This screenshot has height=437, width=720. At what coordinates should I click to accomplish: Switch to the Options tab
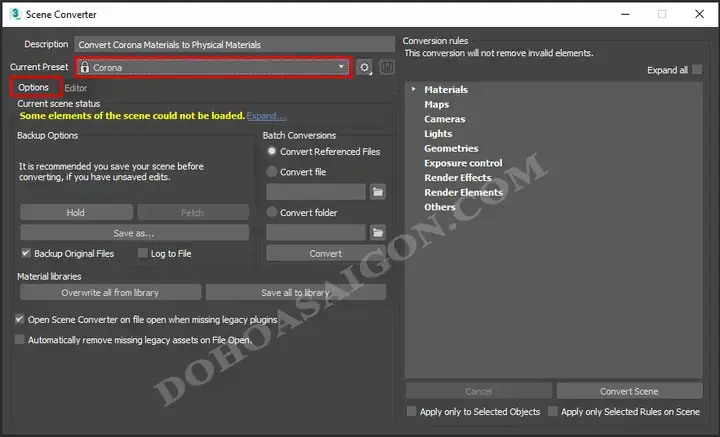(34, 87)
